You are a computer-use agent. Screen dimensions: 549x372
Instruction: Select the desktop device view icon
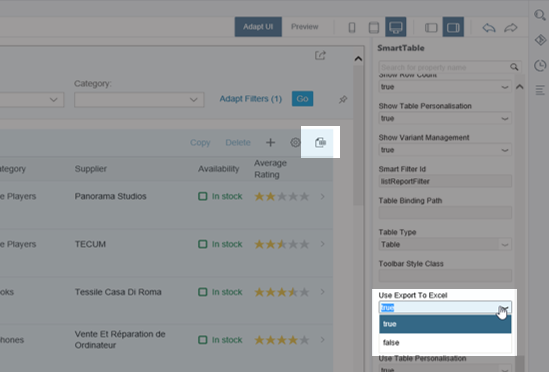[396, 27]
